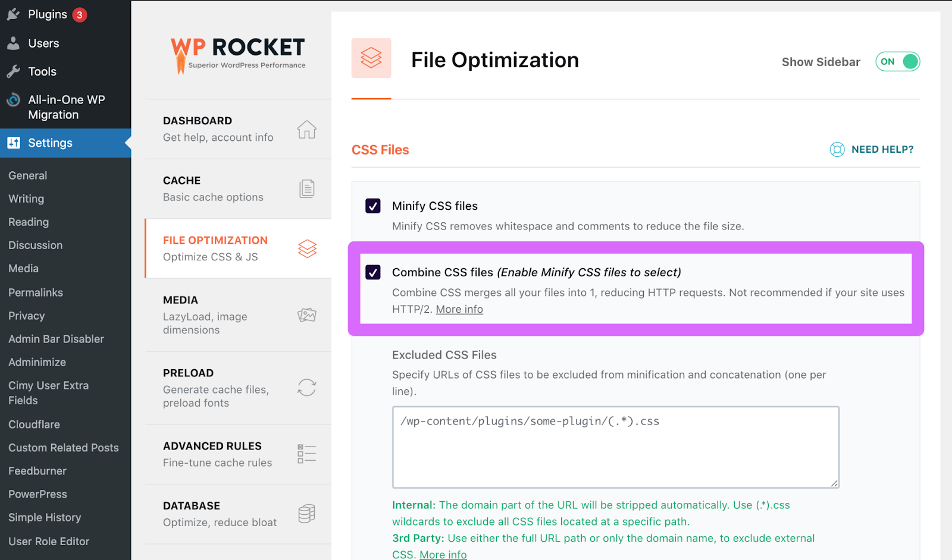This screenshot has width=952, height=560.
Task: Open All-in-One WP Migration menu
Action: click(65, 107)
